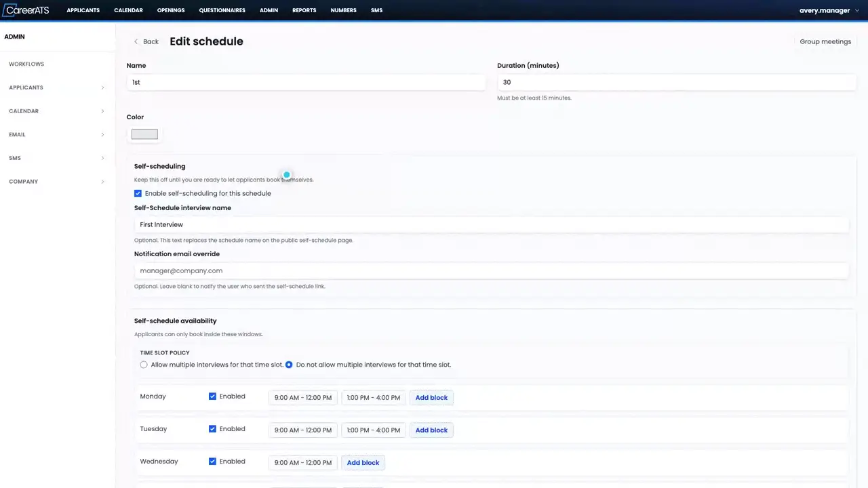This screenshot has height=488, width=868.
Task: Click the ADMIN sidebar title
Action: [14, 37]
